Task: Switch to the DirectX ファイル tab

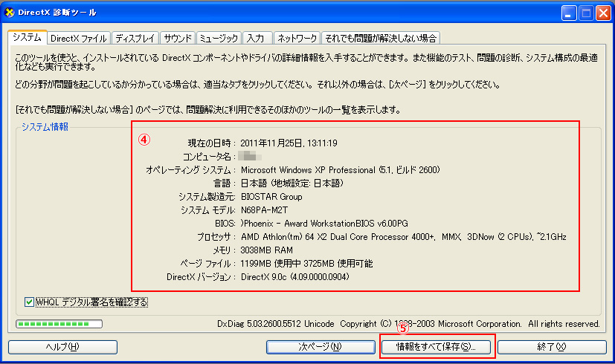Action: (78, 39)
